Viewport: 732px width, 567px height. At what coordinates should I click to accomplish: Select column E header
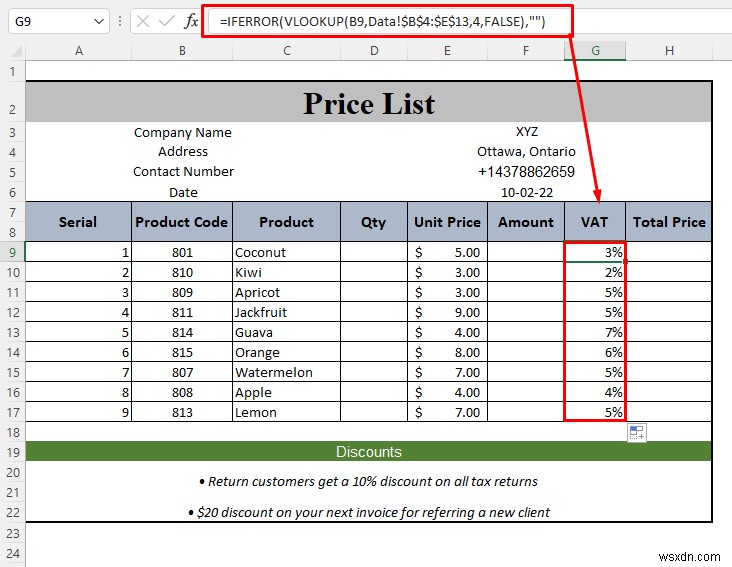(447, 51)
